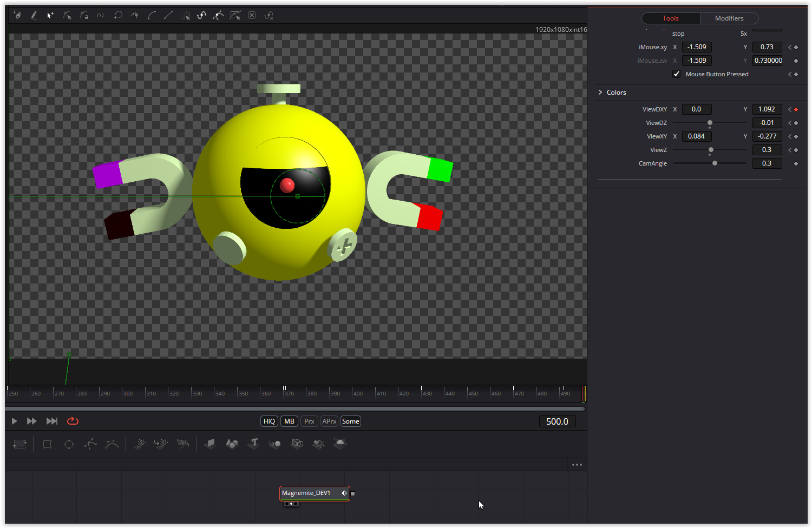Click the iMouse.zw Y value field
Screen dimensions: 812x528
click(x=767, y=61)
